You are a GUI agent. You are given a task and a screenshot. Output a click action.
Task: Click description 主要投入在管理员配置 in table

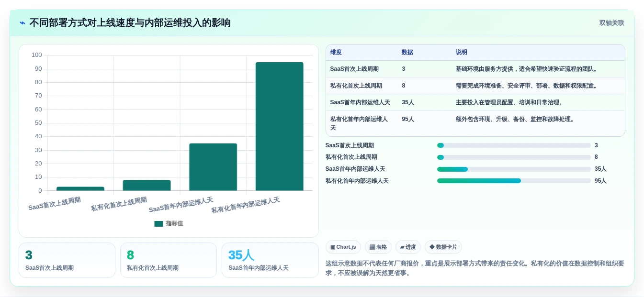(x=509, y=102)
